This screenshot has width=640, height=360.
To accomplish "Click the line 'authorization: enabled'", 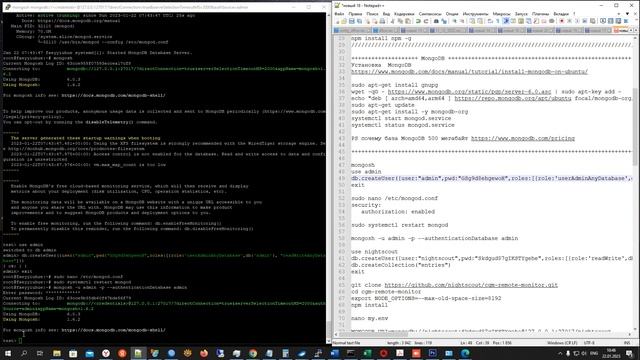I will 398,212.
